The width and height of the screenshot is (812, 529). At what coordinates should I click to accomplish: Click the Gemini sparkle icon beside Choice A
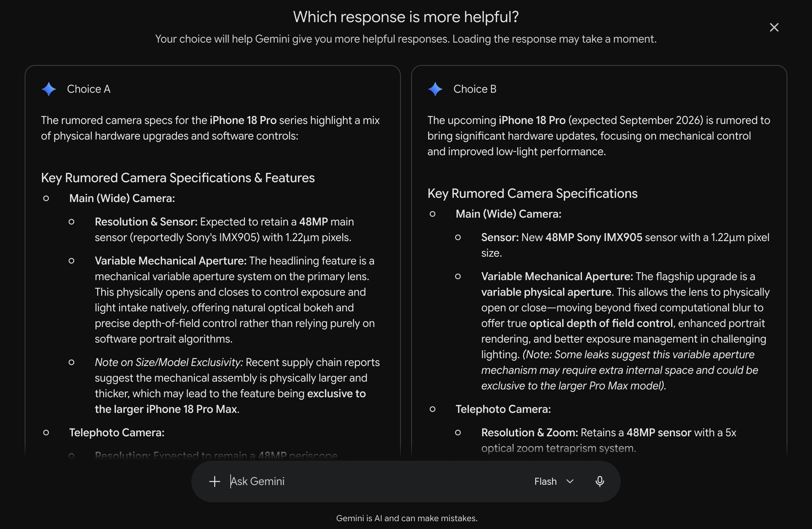click(49, 89)
